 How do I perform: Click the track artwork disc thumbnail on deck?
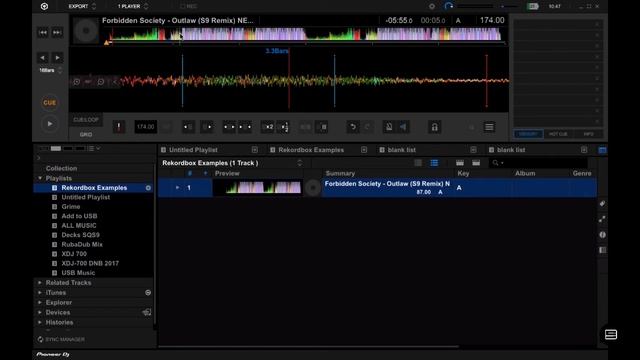(86, 31)
